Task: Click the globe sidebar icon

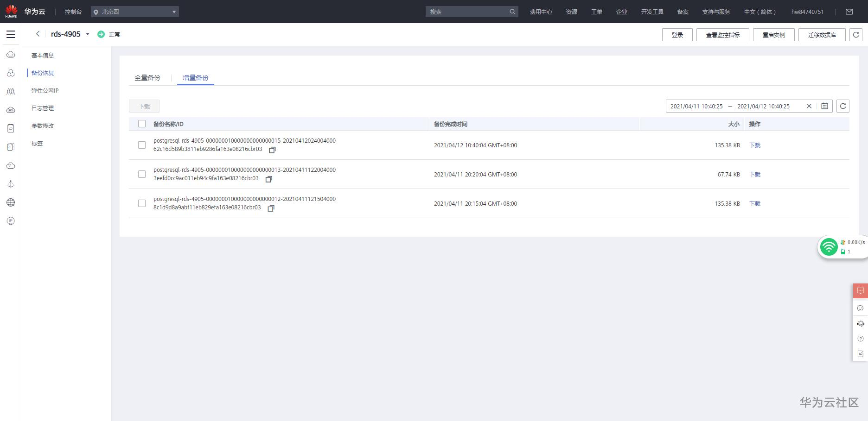Action: click(x=11, y=202)
